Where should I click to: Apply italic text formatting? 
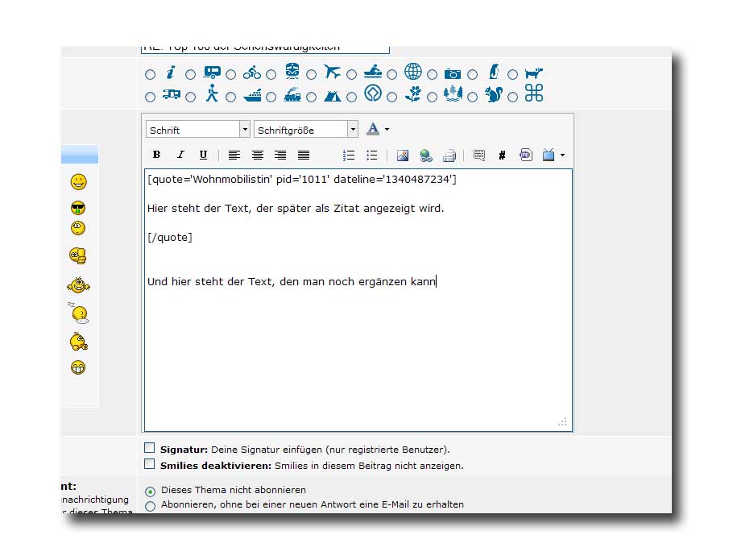point(180,156)
